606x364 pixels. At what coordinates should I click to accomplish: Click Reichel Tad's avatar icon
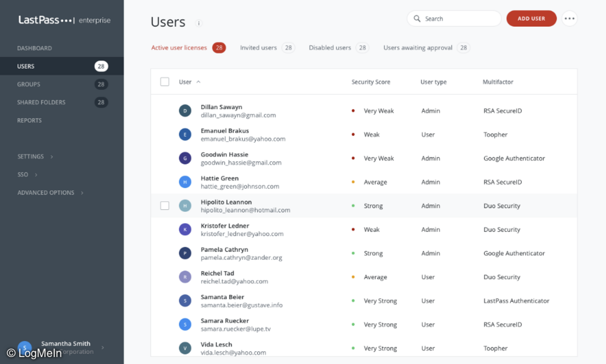click(x=185, y=277)
